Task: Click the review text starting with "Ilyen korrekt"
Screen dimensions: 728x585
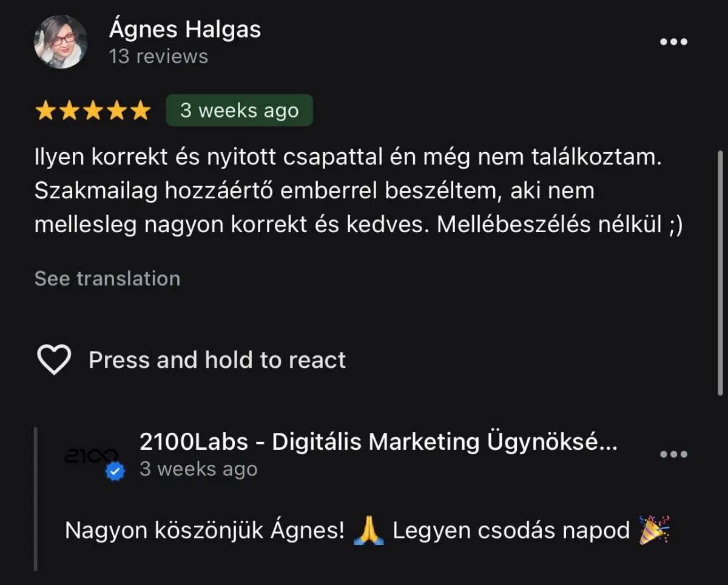Action: pos(359,192)
